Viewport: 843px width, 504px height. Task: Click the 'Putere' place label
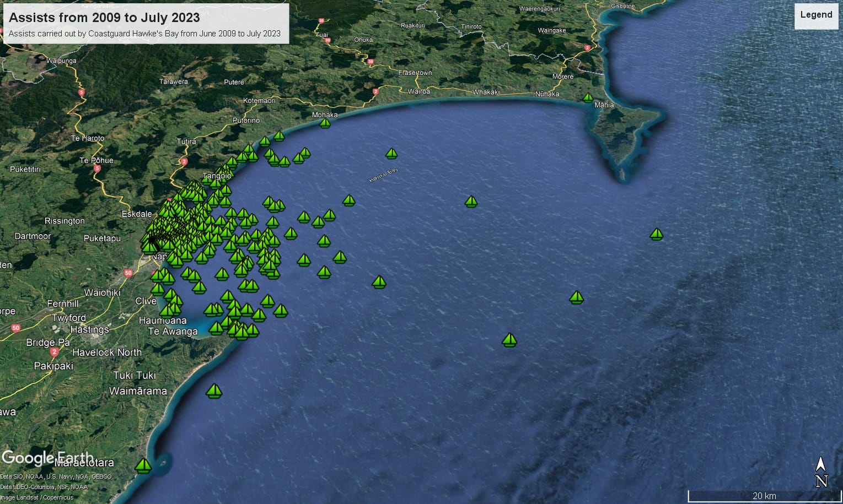tap(234, 82)
